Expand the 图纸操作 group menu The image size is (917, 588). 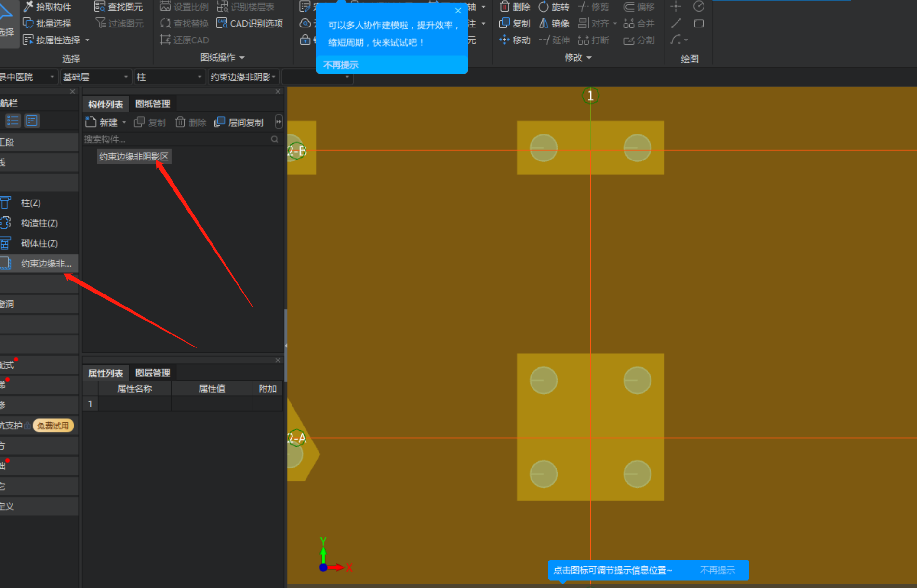[223, 57]
